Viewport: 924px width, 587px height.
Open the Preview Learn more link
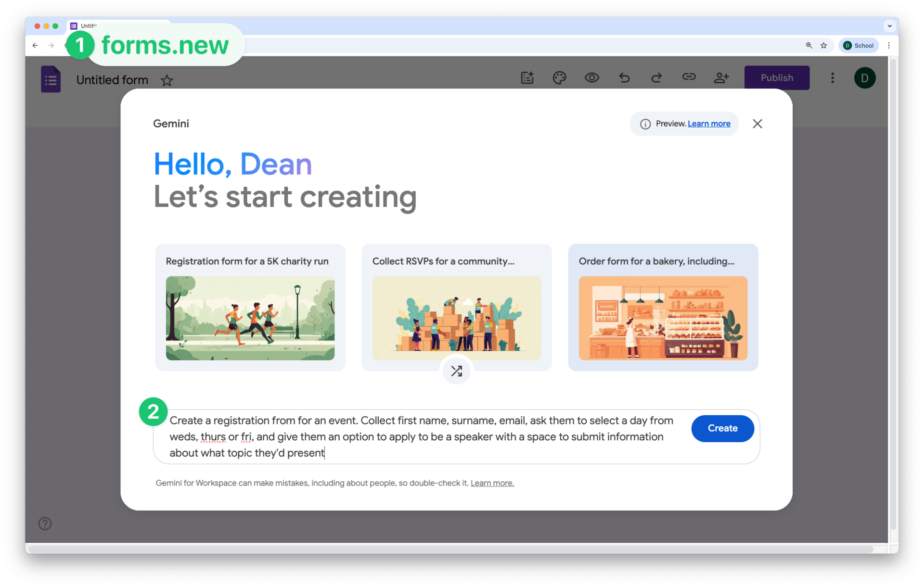tap(710, 124)
